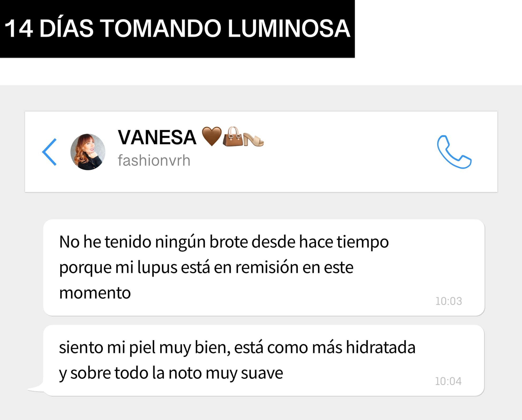The height and width of the screenshot is (420, 522).
Task: Go back using the blue chevron arrow
Action: [x=49, y=152]
